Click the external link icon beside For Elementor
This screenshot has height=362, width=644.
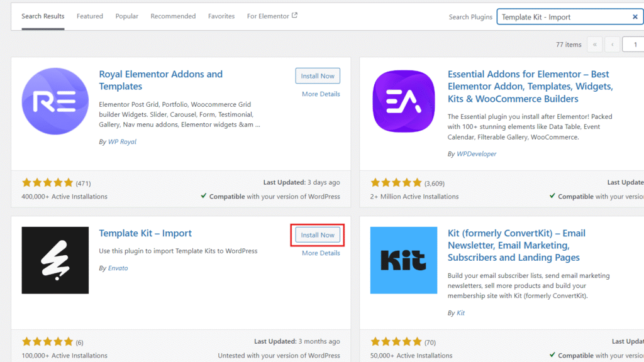click(x=294, y=16)
